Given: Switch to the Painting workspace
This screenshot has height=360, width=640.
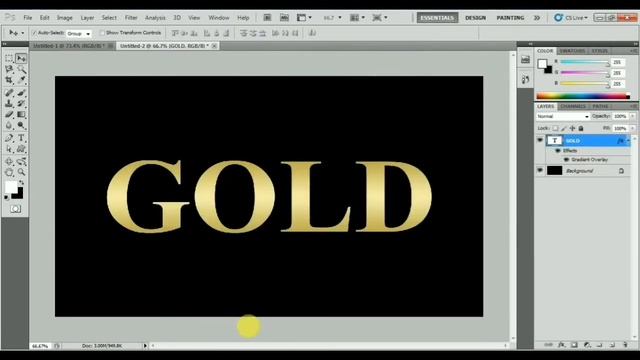Looking at the screenshot, I should click(510, 18).
